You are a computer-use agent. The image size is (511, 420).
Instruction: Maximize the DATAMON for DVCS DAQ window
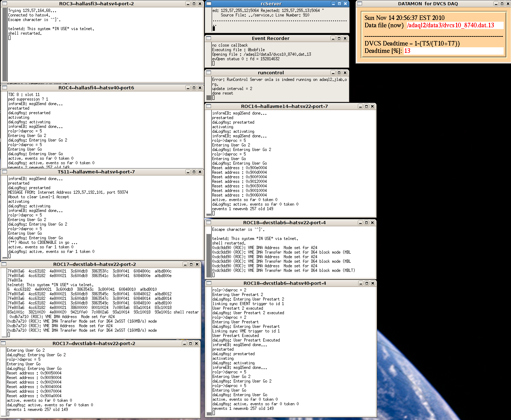(502, 4)
